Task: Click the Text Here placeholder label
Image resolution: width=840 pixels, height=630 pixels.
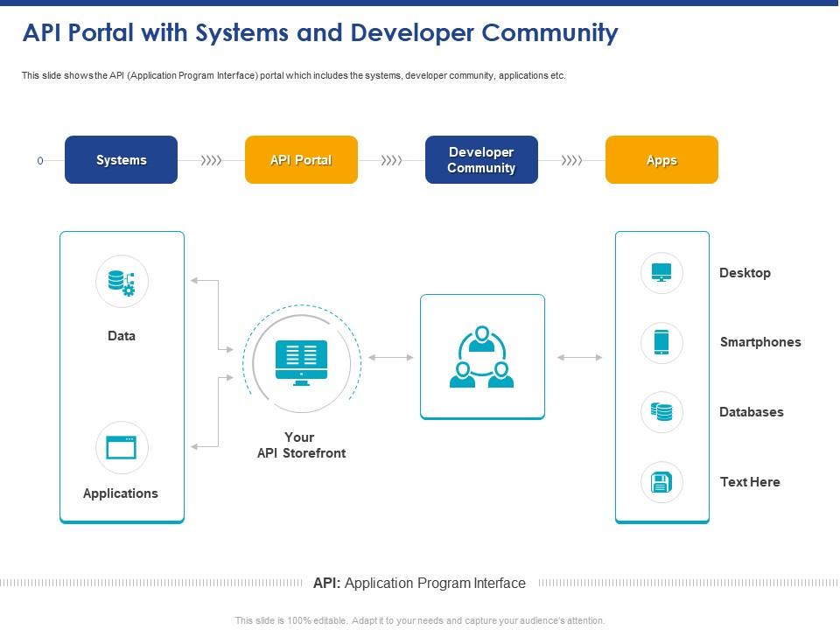Action: point(750,482)
